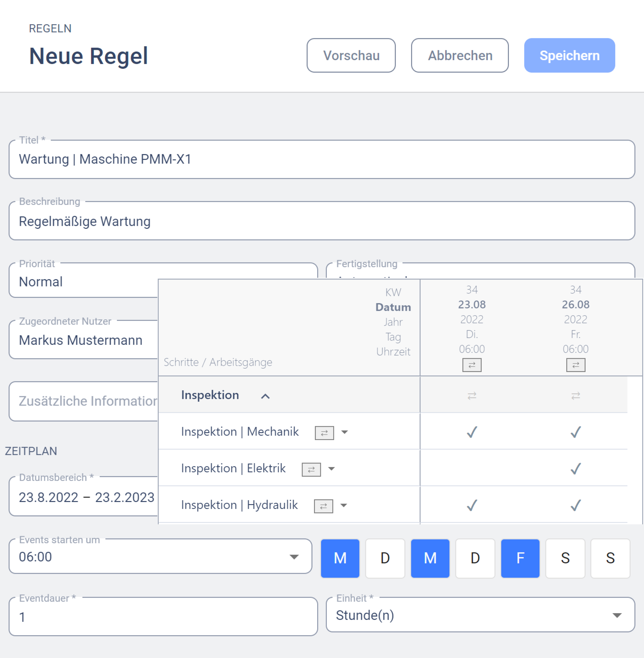Click the Speichern button
Screen dimensions: 644x658
[x=569, y=55]
